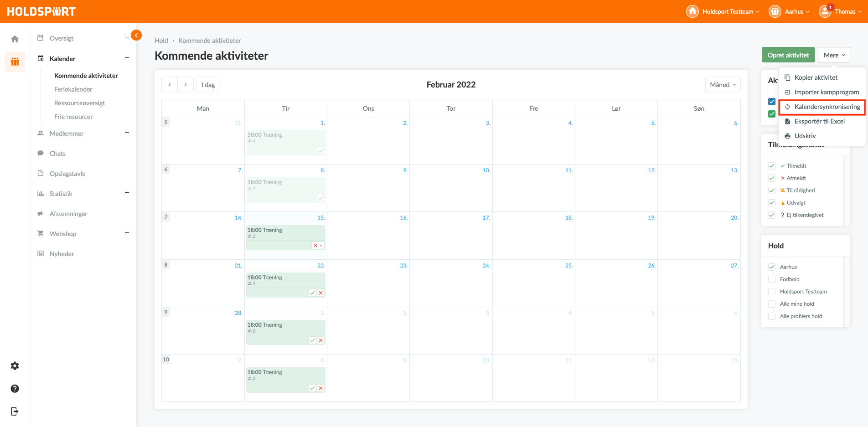The height and width of the screenshot is (427, 868).
Task: Open the Måned view dropdown
Action: (723, 85)
